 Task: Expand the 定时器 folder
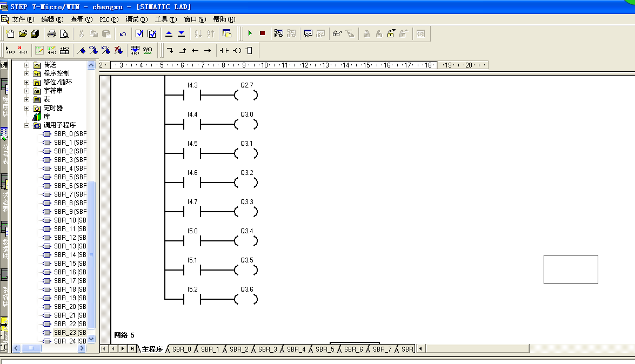tap(26, 108)
